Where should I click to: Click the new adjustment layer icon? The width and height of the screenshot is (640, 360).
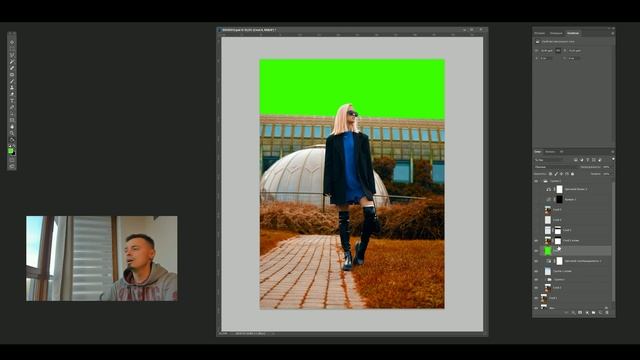tap(587, 313)
